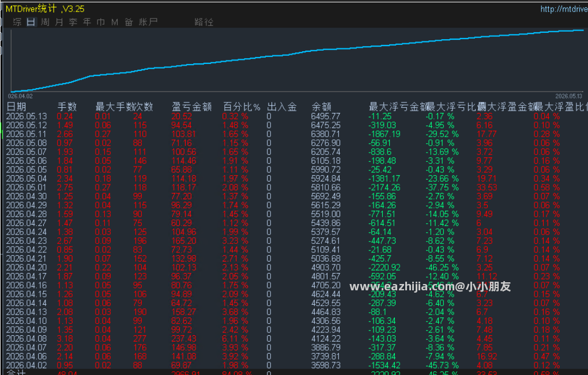The image size is (588, 375).
Task: Select the 2026.04.08 date cell
Action: (27, 339)
